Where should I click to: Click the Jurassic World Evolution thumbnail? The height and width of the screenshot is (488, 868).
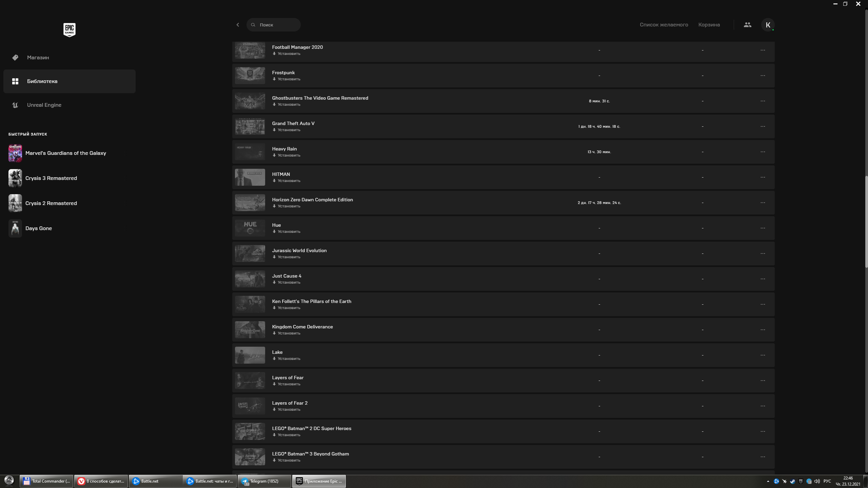(250, 253)
